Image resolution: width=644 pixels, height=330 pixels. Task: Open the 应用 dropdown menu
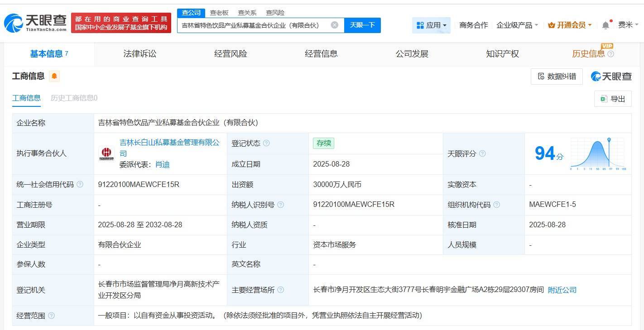431,25
